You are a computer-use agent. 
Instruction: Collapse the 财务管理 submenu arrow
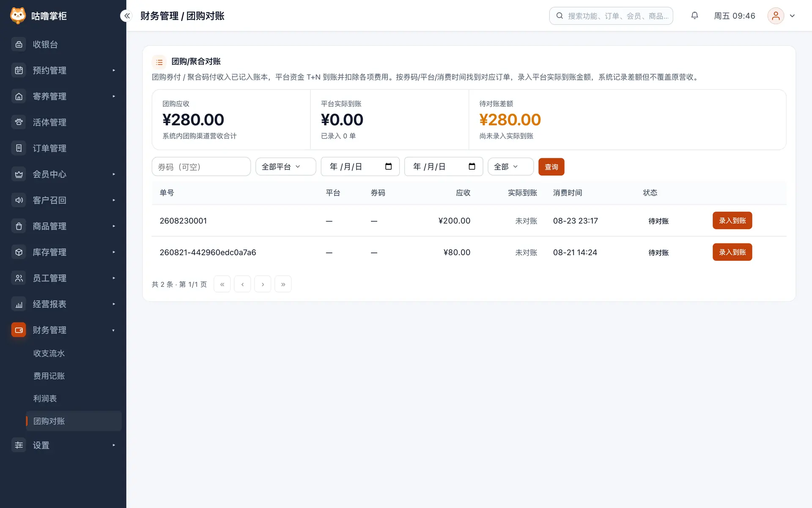114,330
